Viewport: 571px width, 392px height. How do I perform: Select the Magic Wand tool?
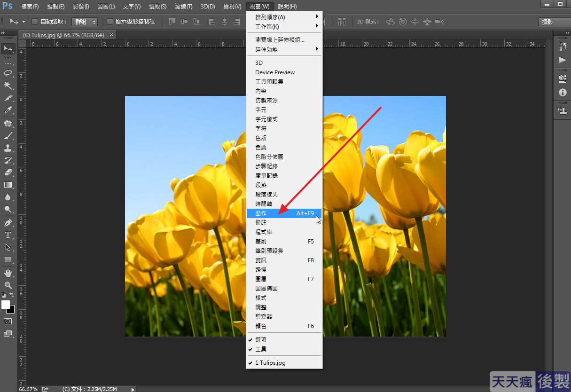(8, 86)
